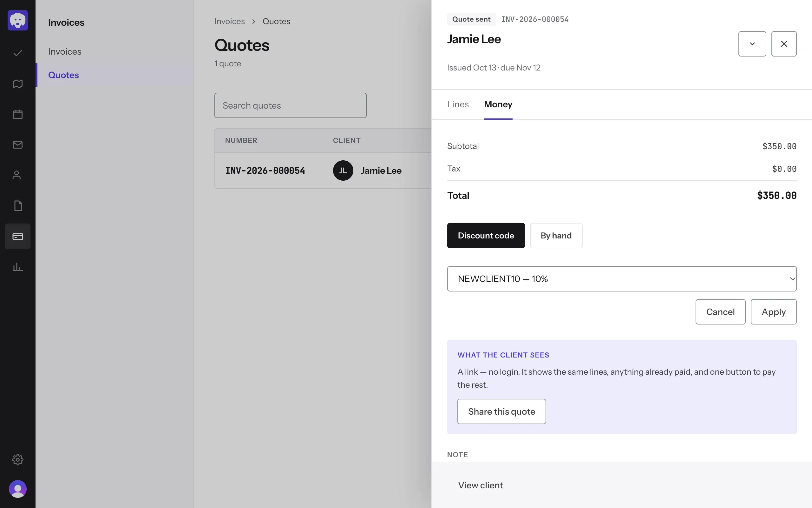812x508 pixels.
Task: Expand the chevron menu beside close button
Action: [x=752, y=44]
